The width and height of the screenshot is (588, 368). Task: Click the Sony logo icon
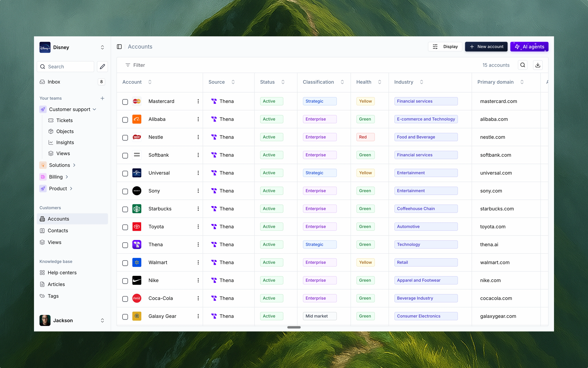(x=137, y=191)
